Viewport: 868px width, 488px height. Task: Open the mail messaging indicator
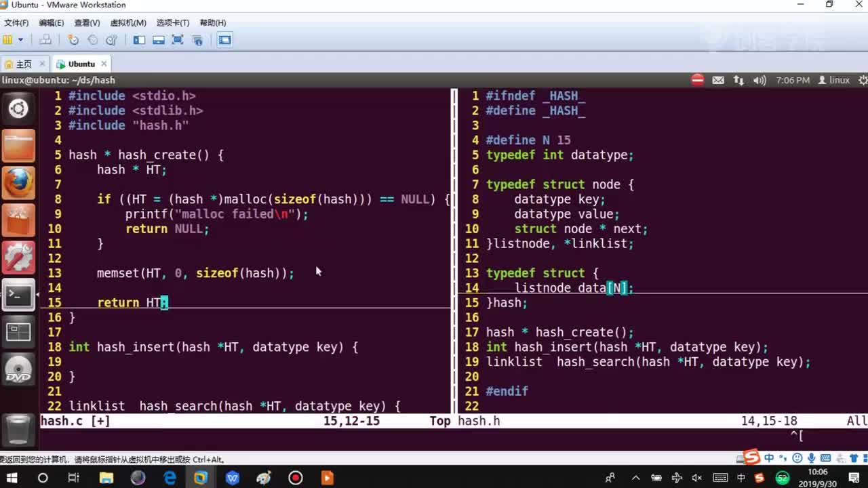[718, 80]
